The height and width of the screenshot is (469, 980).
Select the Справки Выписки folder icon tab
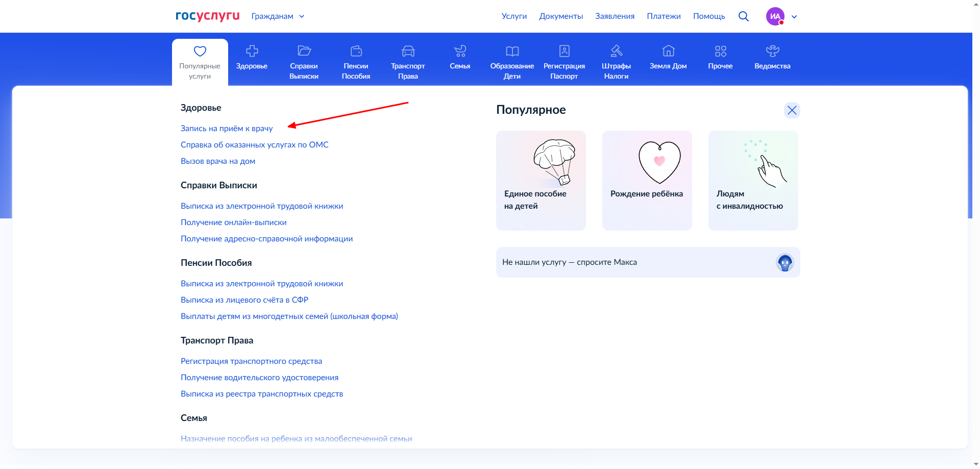coord(304,62)
